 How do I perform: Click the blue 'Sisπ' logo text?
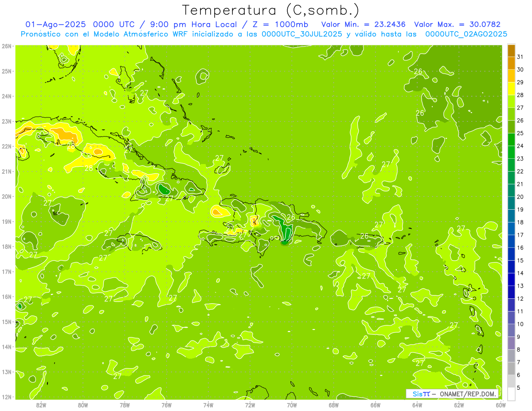tap(421, 394)
